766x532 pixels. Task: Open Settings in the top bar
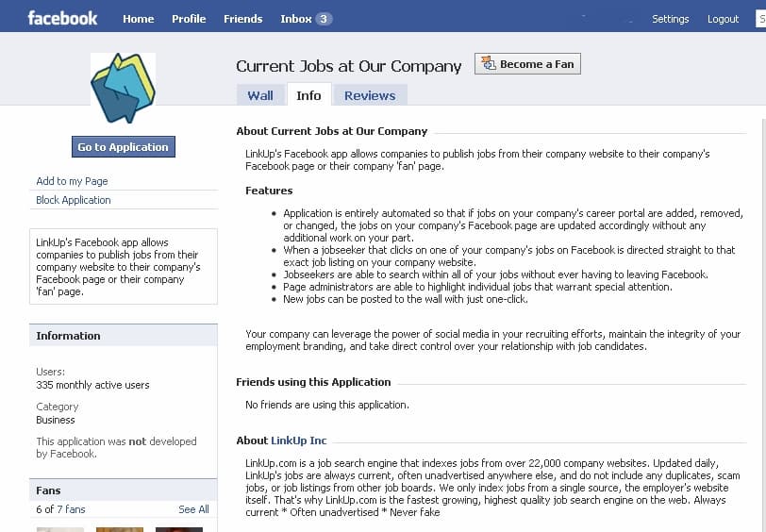click(x=670, y=19)
